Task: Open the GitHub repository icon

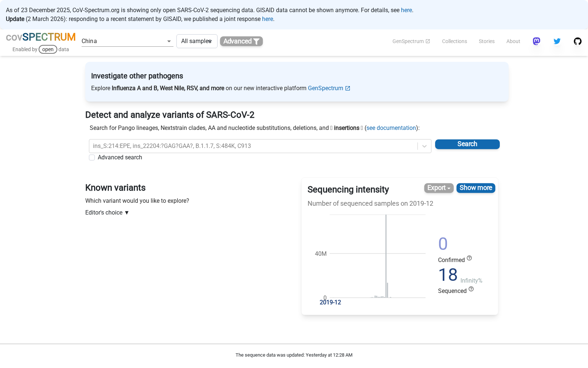Action: [578, 41]
